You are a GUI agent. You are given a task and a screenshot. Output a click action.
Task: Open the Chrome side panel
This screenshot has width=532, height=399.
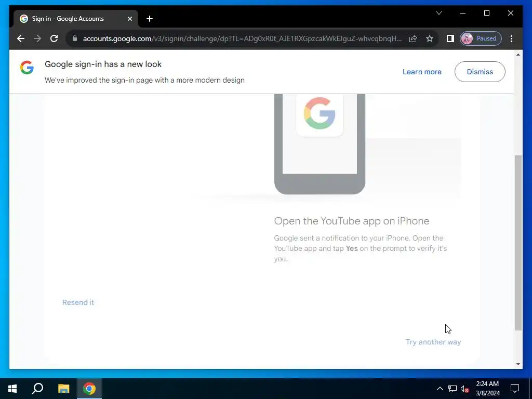point(450,38)
